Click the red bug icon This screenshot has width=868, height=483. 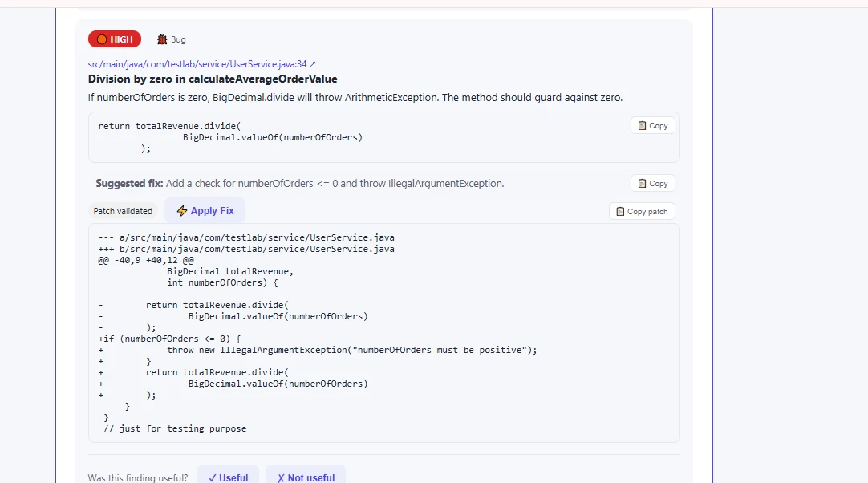tap(161, 39)
